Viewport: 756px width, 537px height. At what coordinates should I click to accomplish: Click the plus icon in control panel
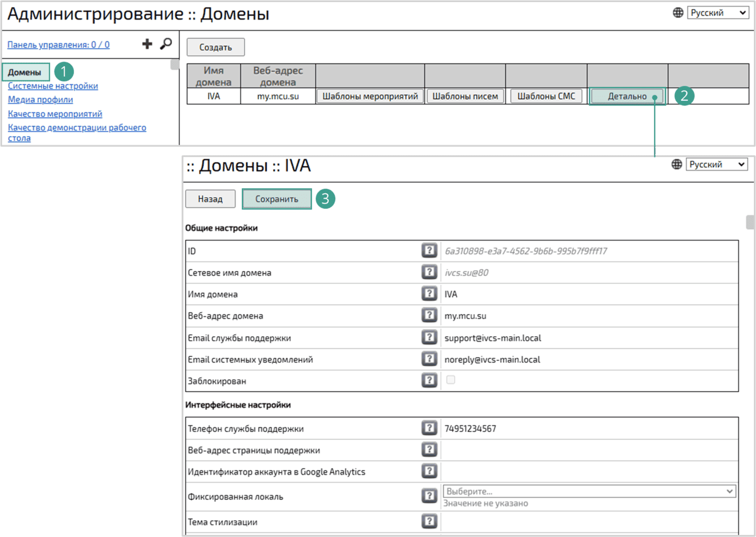[x=147, y=44]
